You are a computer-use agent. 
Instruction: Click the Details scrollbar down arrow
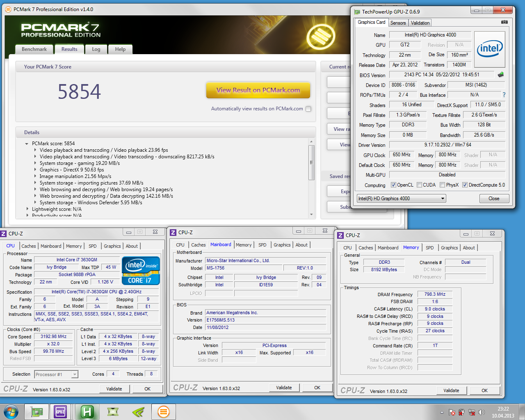click(x=311, y=215)
